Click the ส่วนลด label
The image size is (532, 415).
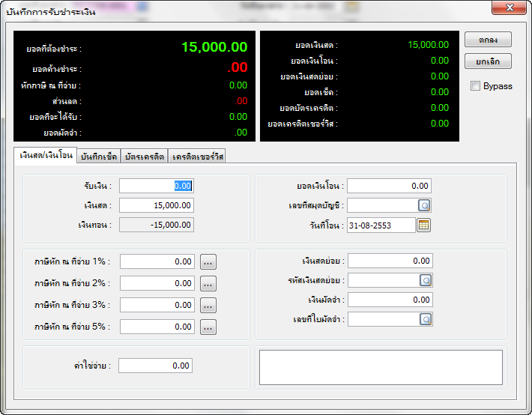(x=67, y=101)
